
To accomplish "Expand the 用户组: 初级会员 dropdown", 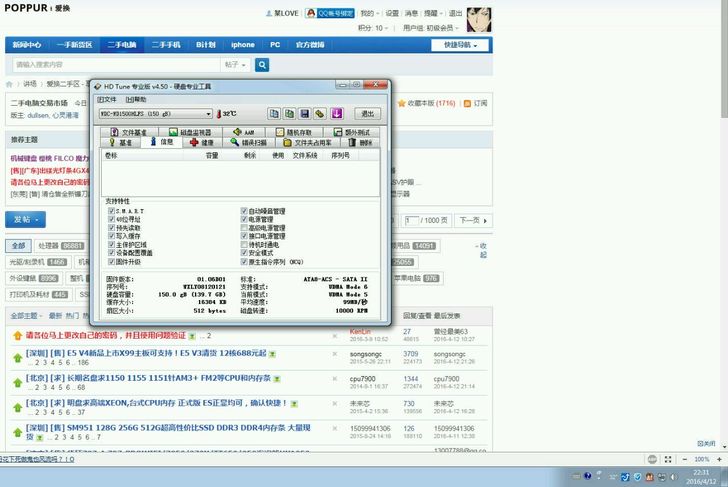I will pyautogui.click(x=431, y=28).
